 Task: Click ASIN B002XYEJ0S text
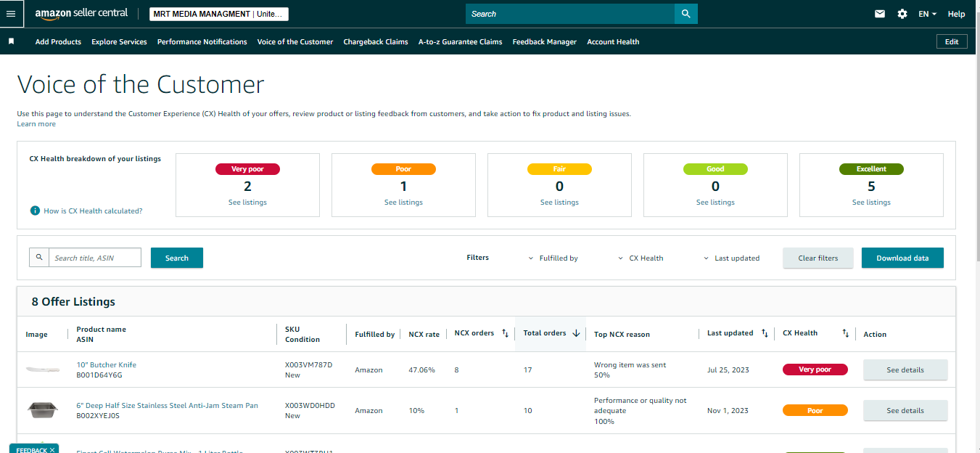[x=98, y=416]
